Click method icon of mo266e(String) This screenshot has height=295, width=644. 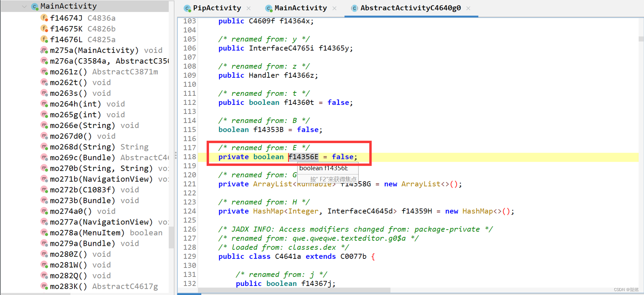[x=44, y=125]
